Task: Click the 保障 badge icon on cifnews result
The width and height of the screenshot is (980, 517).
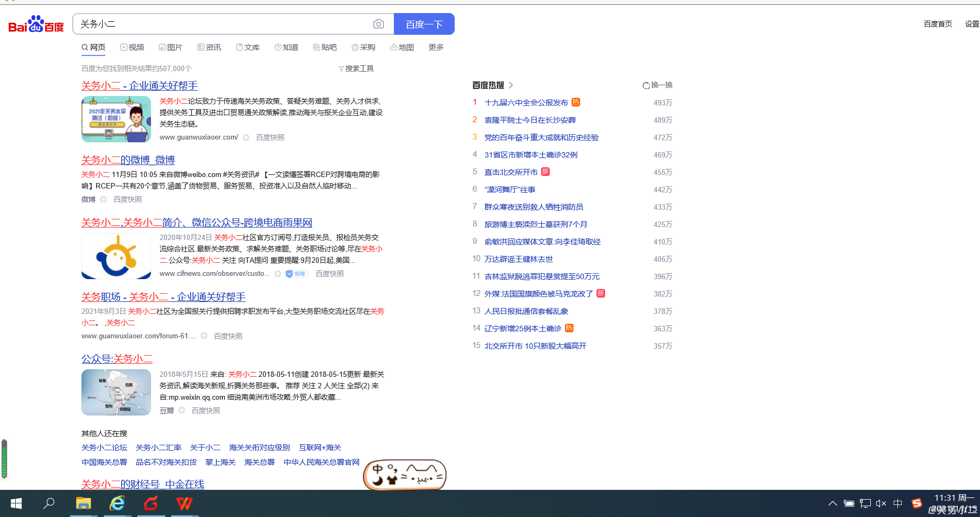Action: pos(297,274)
